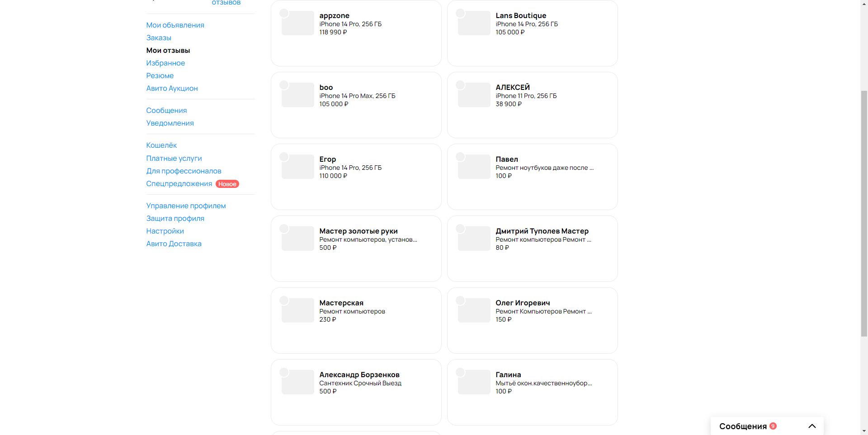Click boo avatar circle
Image resolution: width=868 pixels, height=435 pixels.
coord(284,85)
